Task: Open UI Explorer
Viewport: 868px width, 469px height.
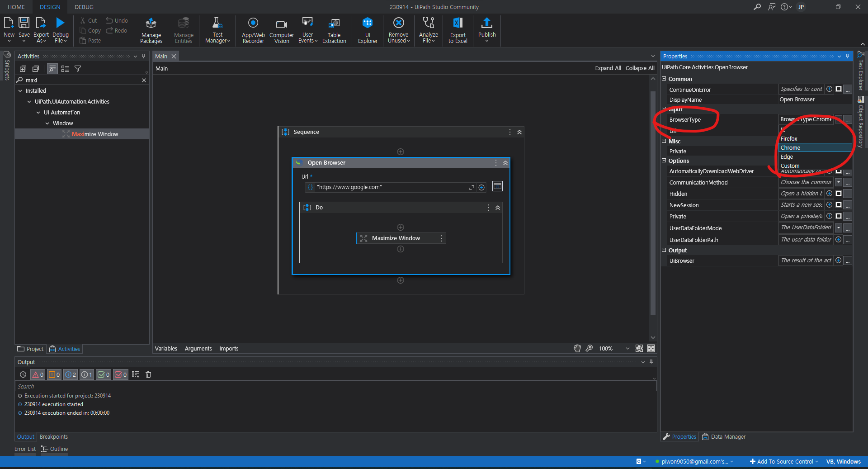Action: (x=368, y=30)
